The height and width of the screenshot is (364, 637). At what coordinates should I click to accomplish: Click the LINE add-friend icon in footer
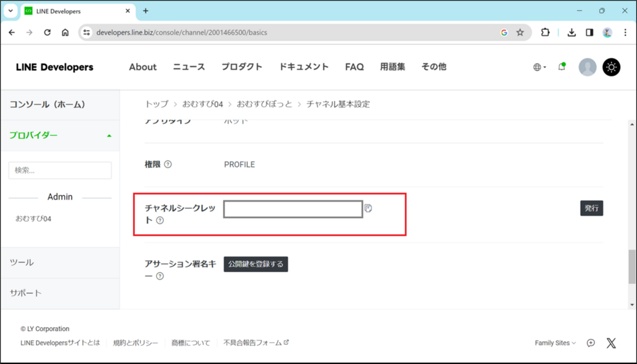point(591,343)
